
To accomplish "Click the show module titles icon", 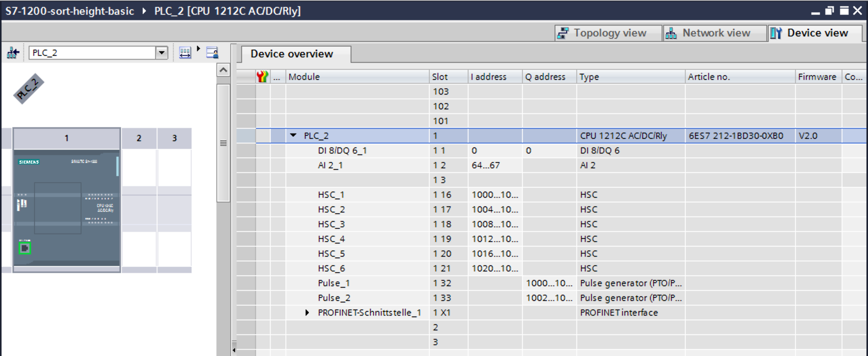I will click(x=212, y=53).
